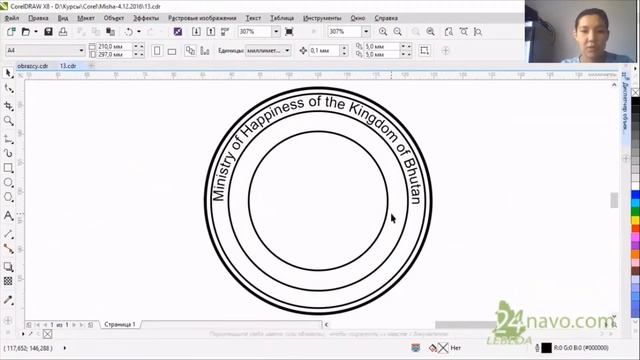Select the Rectangle tool
Screen dimensions: 640x360
9,168
